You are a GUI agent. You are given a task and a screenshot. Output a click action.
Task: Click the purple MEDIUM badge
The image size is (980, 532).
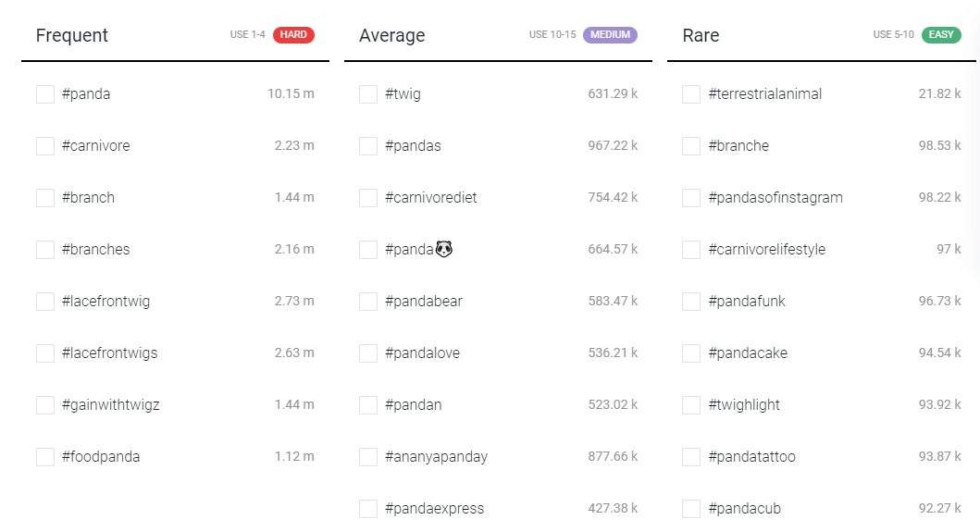pyautogui.click(x=610, y=34)
